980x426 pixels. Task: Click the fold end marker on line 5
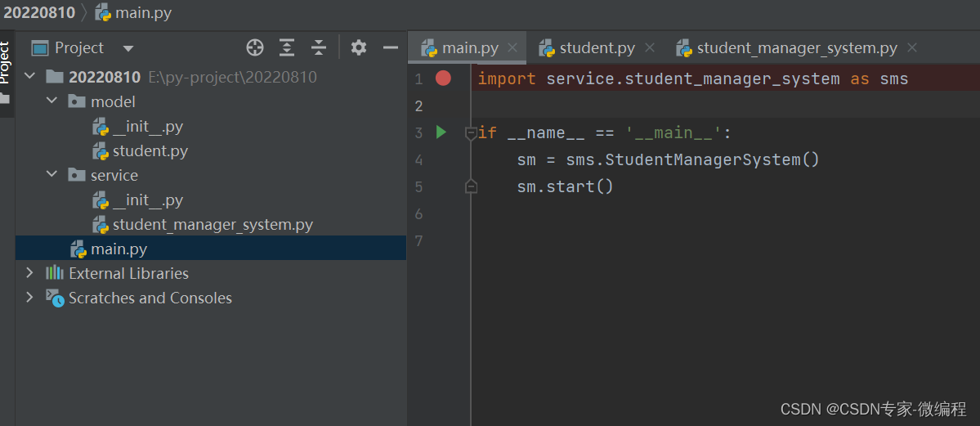point(472,186)
